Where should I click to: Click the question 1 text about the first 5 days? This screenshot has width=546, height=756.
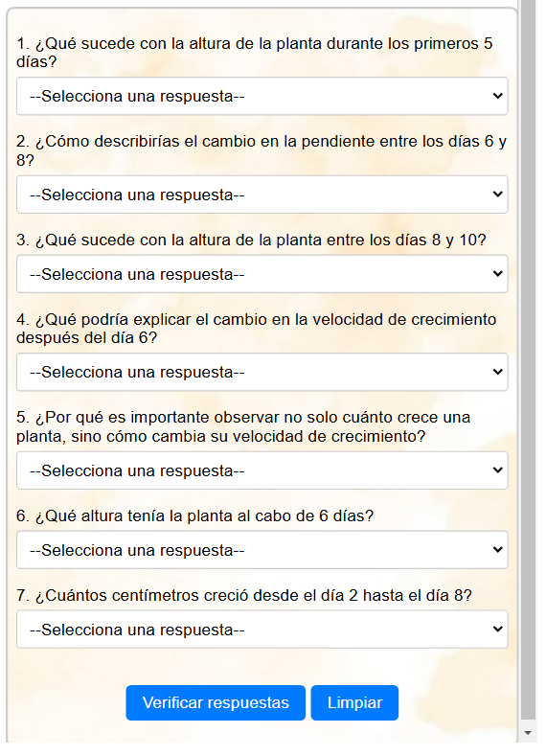tap(255, 53)
